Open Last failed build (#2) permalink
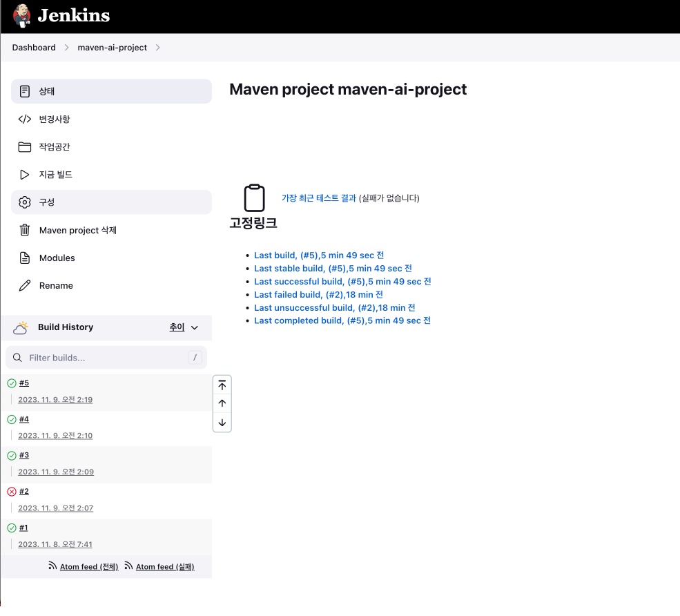The width and height of the screenshot is (680, 616). (x=318, y=295)
